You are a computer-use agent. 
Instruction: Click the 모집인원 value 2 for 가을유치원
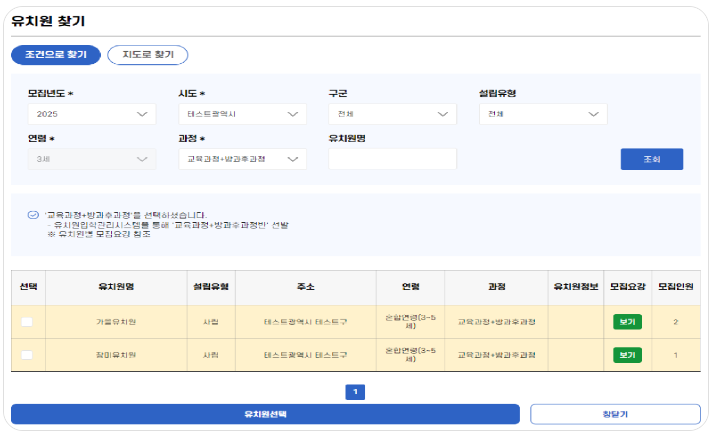click(676, 322)
